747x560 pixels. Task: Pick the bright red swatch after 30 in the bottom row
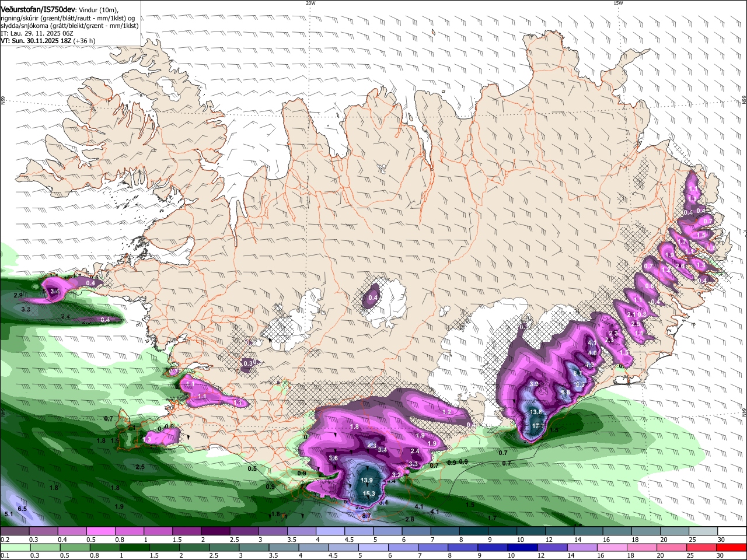tap(732, 547)
